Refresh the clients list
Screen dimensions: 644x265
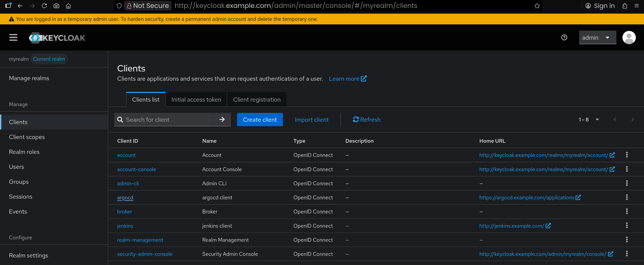[x=366, y=119]
